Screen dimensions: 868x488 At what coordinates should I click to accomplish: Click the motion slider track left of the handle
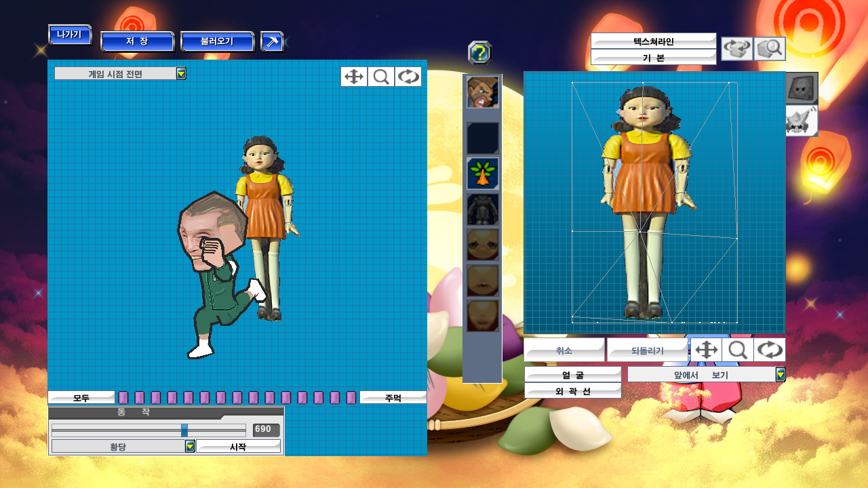pos(116,430)
